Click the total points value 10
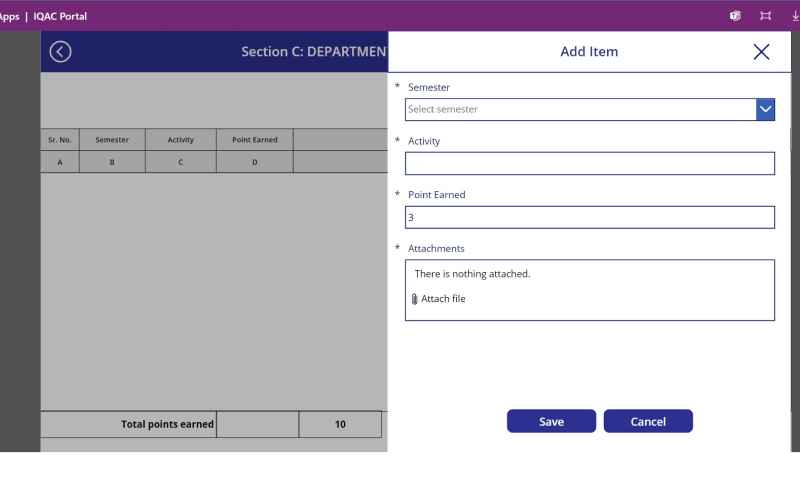This screenshot has width=800, height=500. coord(340,424)
